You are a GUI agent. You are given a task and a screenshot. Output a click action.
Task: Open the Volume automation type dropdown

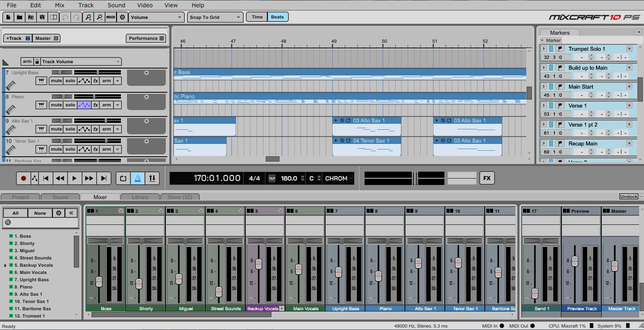pos(156,17)
